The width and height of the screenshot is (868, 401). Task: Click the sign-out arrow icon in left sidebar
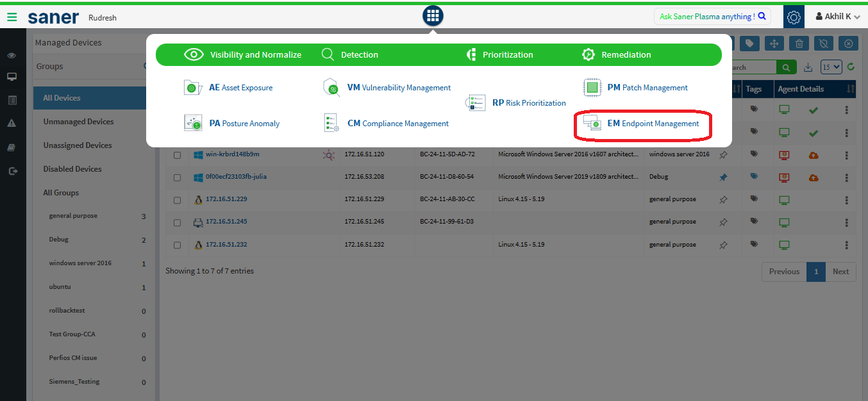[x=12, y=171]
